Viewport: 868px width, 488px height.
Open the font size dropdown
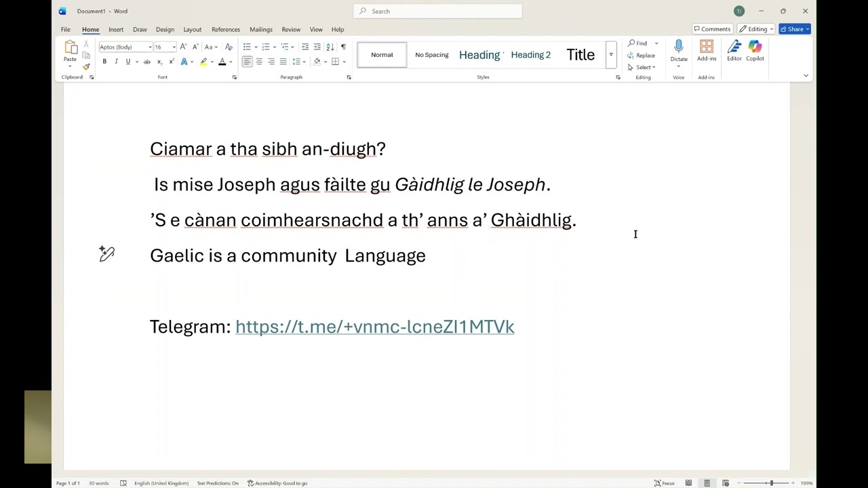tap(174, 47)
